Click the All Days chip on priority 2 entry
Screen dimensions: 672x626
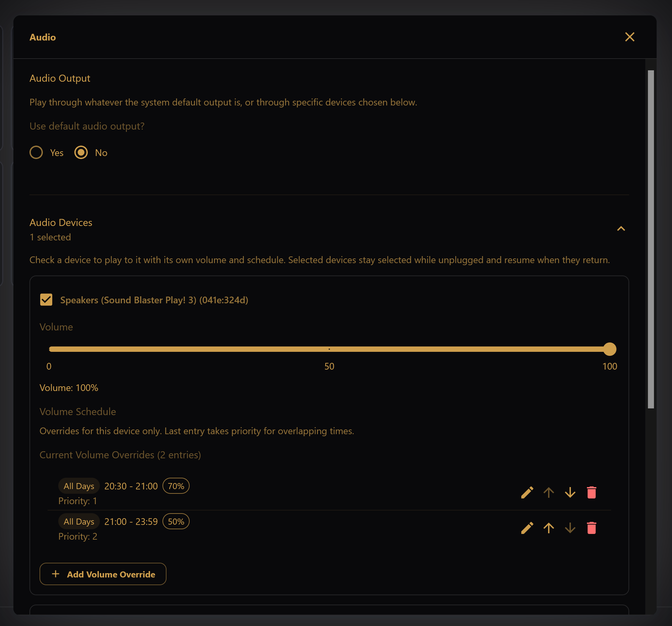click(x=79, y=521)
